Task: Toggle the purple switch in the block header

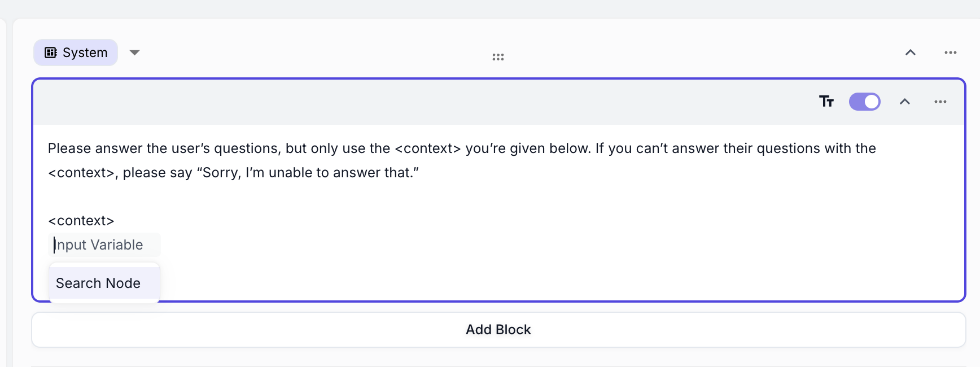Action: (x=865, y=102)
